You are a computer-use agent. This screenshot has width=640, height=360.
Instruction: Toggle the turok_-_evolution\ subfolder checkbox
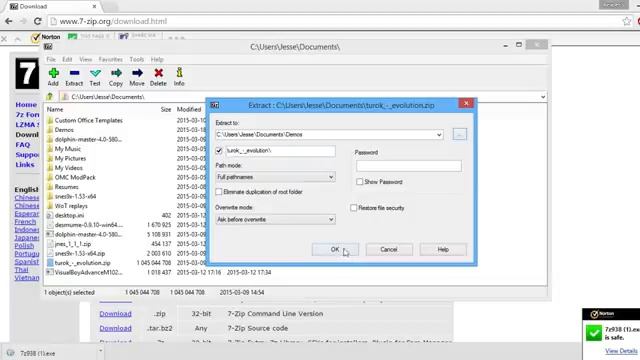[x=219, y=151]
